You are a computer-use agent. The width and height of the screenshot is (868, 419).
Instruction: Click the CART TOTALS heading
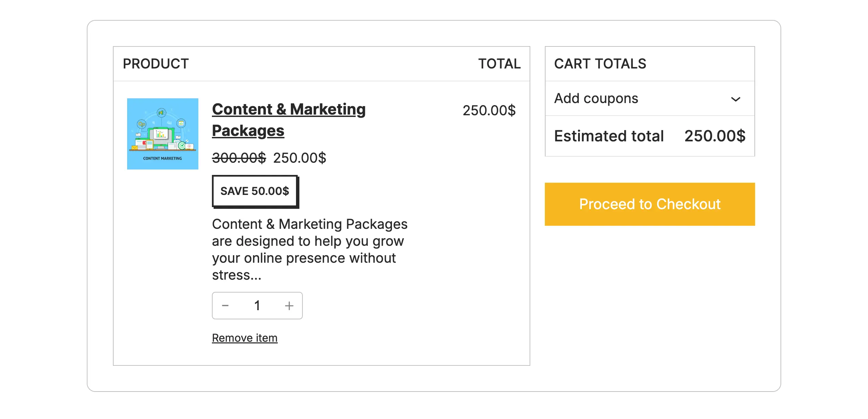(x=600, y=64)
